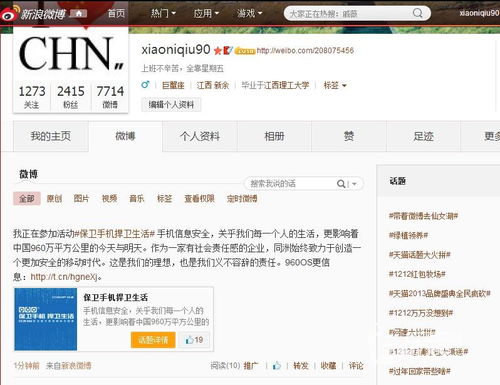Expand the post search options arrow
500x385 pixels.
point(354,184)
